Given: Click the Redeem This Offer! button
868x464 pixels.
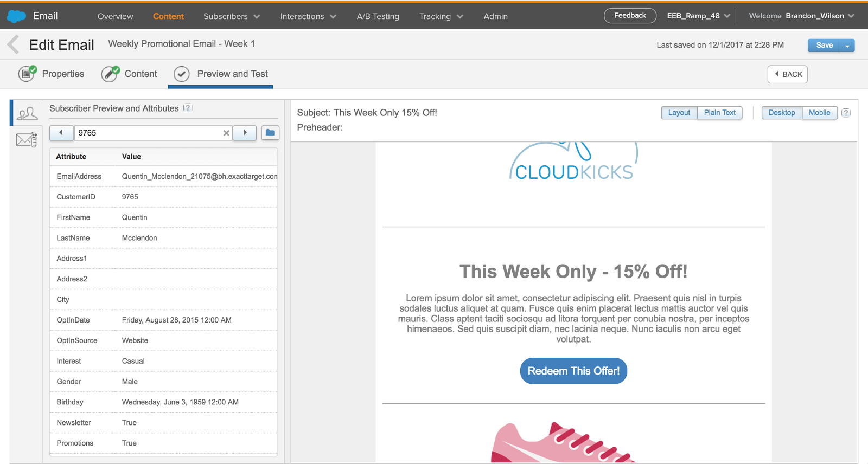Looking at the screenshot, I should (573, 371).
